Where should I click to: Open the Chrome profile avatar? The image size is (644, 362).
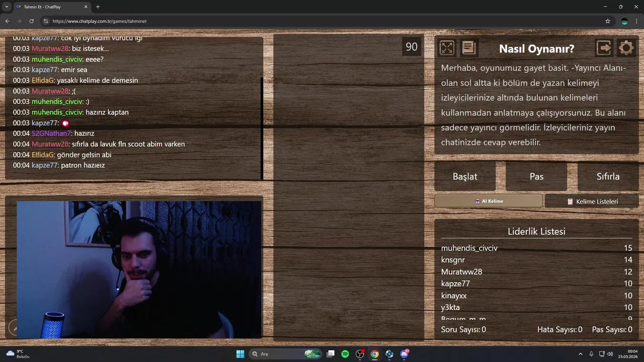(x=624, y=21)
